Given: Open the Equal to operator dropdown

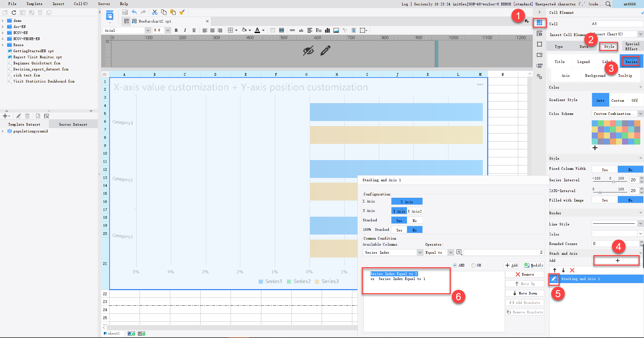Looking at the screenshot, I should coord(452,252).
